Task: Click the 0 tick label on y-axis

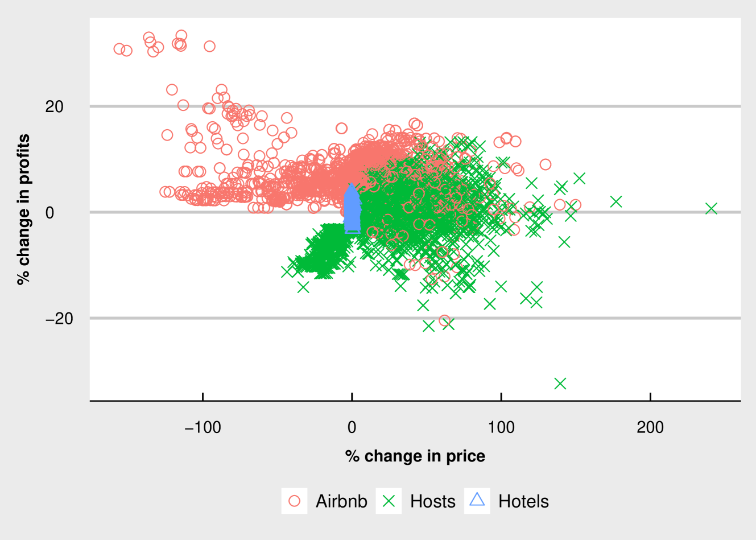Action: (49, 213)
